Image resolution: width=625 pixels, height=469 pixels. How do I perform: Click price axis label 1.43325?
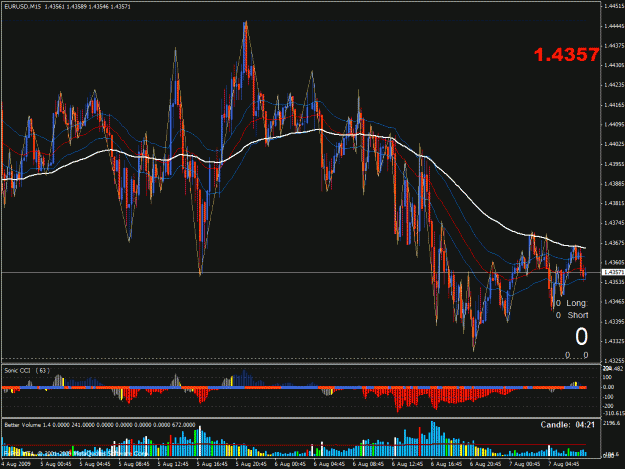tap(614, 341)
